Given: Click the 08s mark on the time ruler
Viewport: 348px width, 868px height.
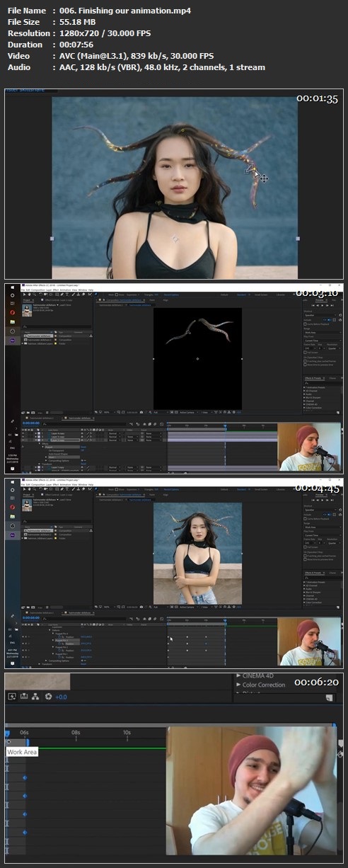Looking at the screenshot, I should (76, 732).
